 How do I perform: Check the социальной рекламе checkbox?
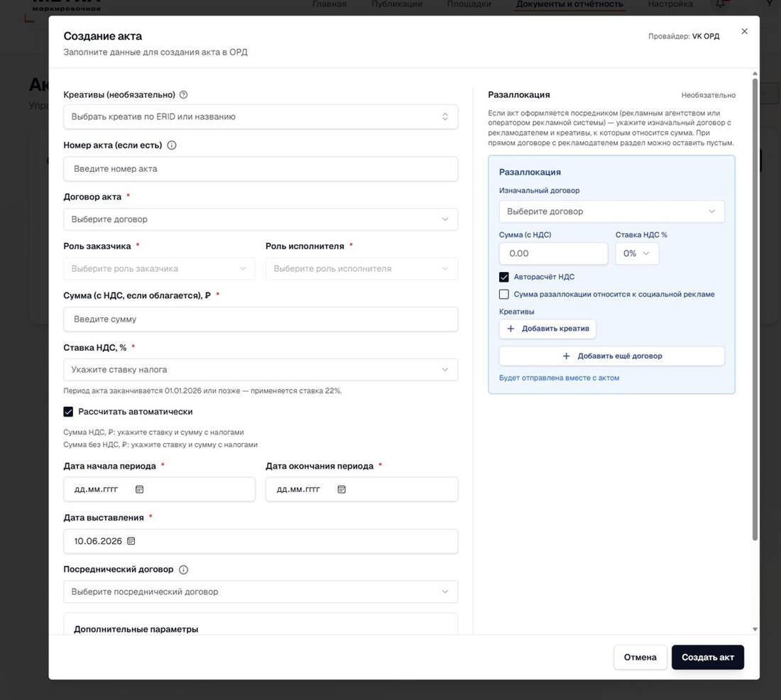coord(504,295)
